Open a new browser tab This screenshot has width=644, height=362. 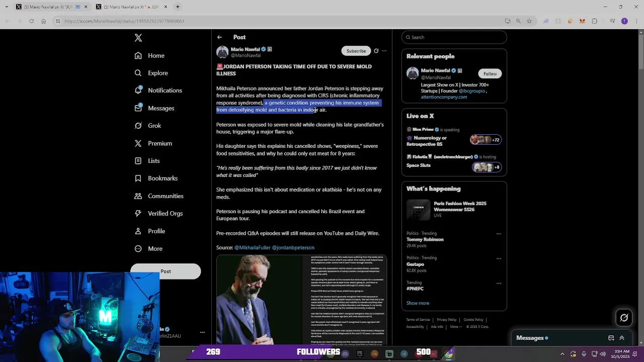coord(178,7)
